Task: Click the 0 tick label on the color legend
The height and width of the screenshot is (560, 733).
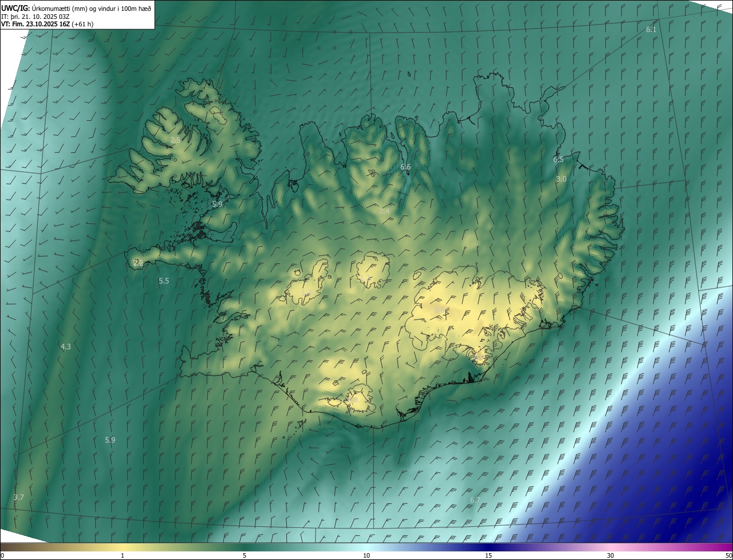Action: (x=2, y=555)
